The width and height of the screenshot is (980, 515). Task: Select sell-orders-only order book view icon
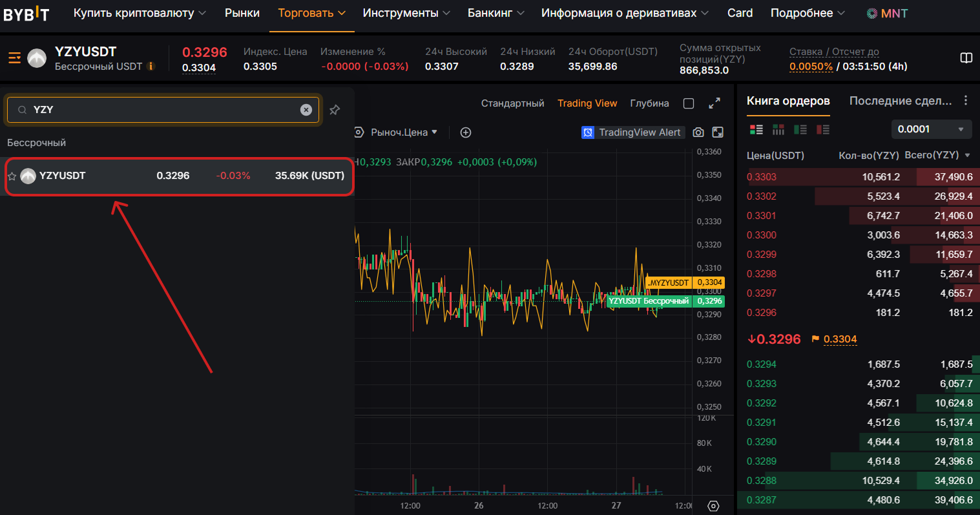click(x=822, y=129)
